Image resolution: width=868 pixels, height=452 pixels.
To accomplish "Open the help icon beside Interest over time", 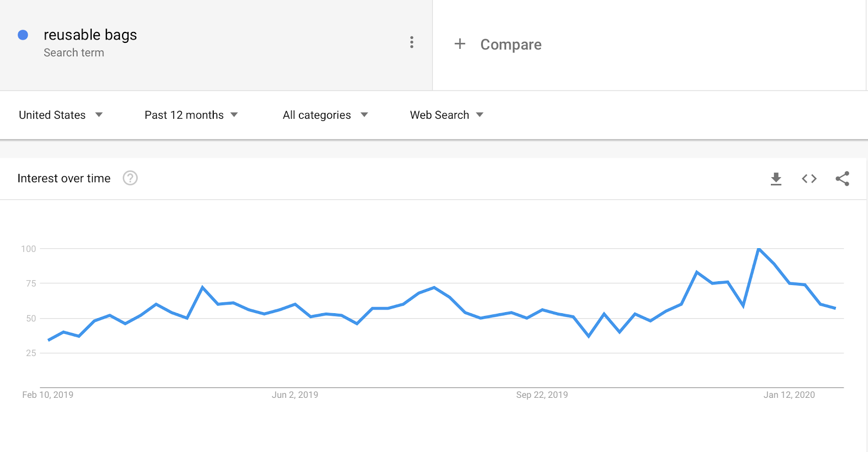I will click(x=130, y=178).
